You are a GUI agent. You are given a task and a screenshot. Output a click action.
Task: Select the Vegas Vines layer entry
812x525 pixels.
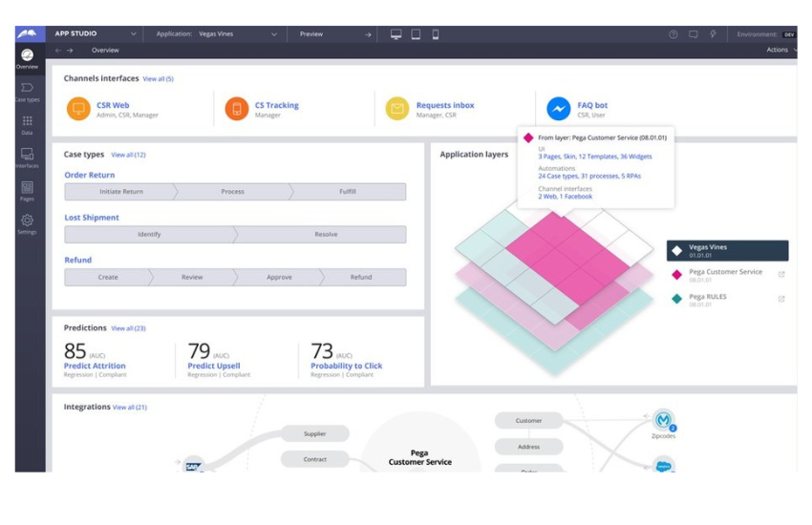tap(728, 251)
